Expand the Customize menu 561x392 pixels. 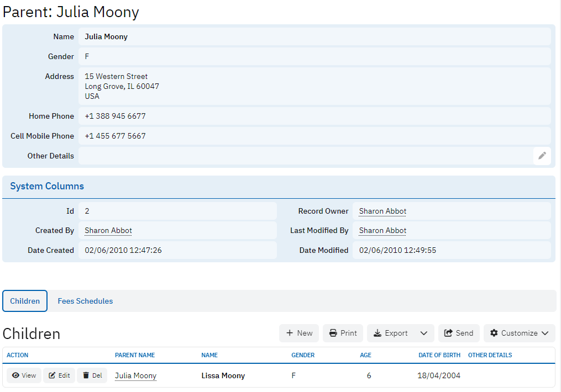pyautogui.click(x=519, y=333)
